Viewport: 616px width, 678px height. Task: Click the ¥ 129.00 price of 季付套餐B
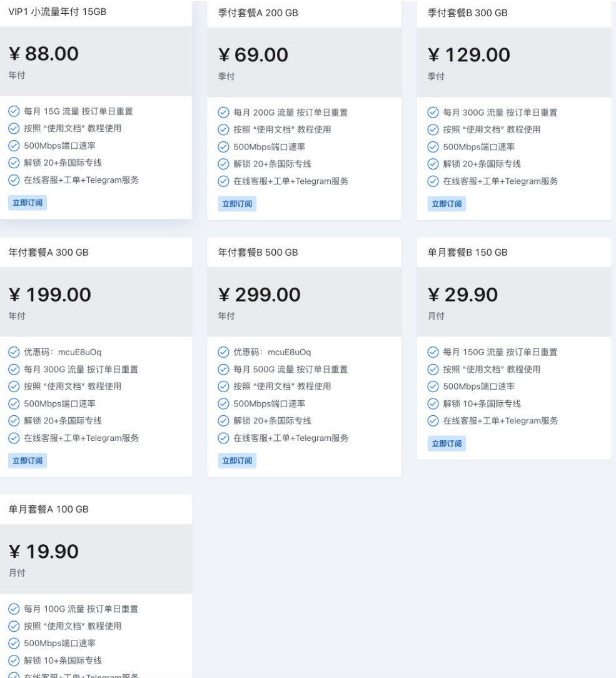(x=469, y=55)
